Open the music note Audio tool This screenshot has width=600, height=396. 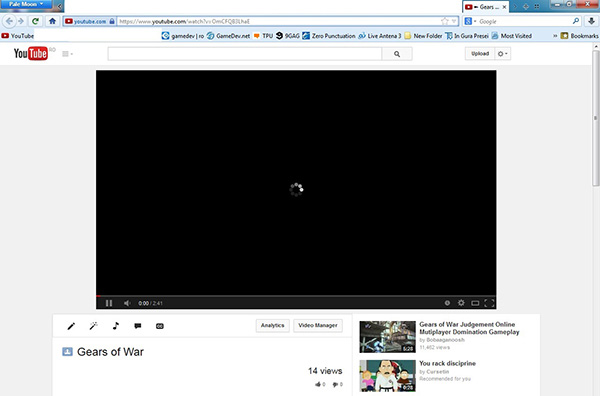pos(116,326)
